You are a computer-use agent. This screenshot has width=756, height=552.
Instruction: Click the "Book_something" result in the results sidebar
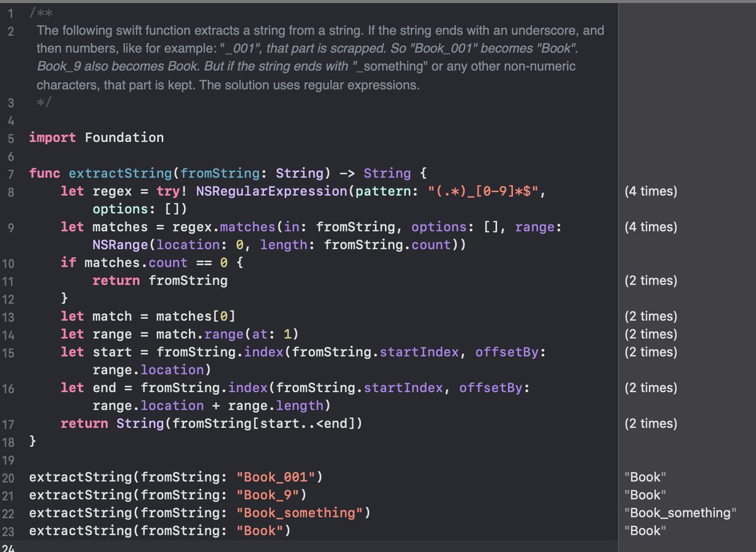[680, 513]
